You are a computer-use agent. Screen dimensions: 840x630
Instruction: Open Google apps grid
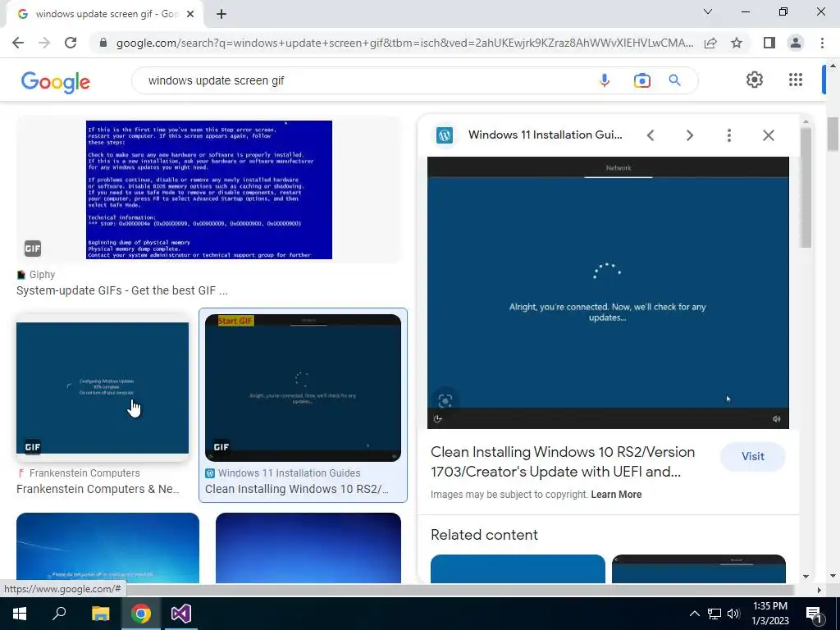[796, 80]
